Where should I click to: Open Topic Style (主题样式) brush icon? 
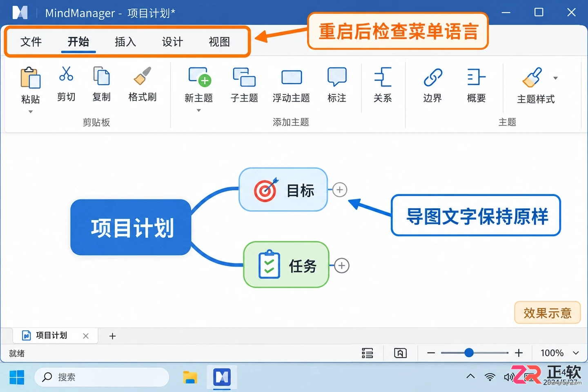pyautogui.click(x=532, y=77)
